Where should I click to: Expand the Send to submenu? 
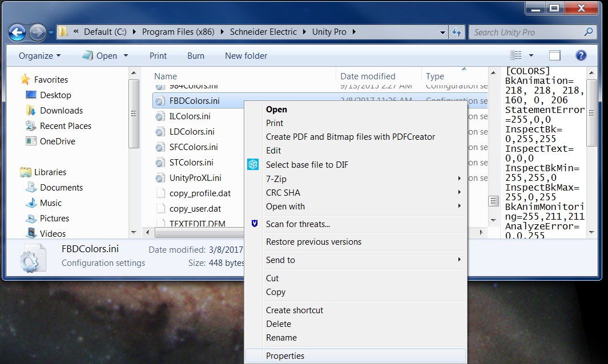click(356, 260)
